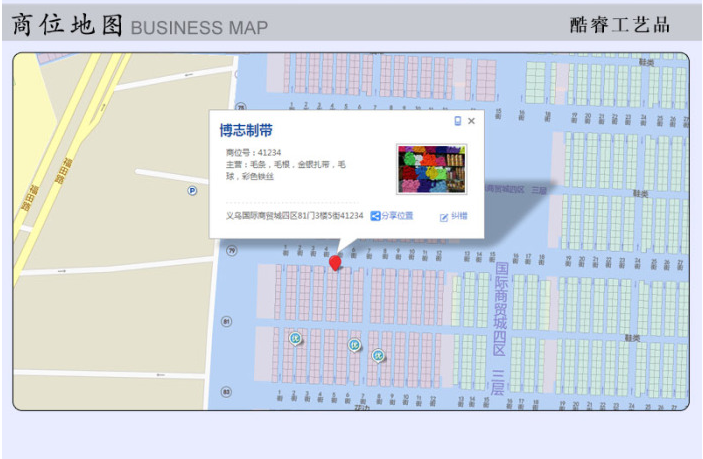The height and width of the screenshot is (459, 703).
Task: Click the send-to-phone icon in popup
Action: click(x=458, y=121)
